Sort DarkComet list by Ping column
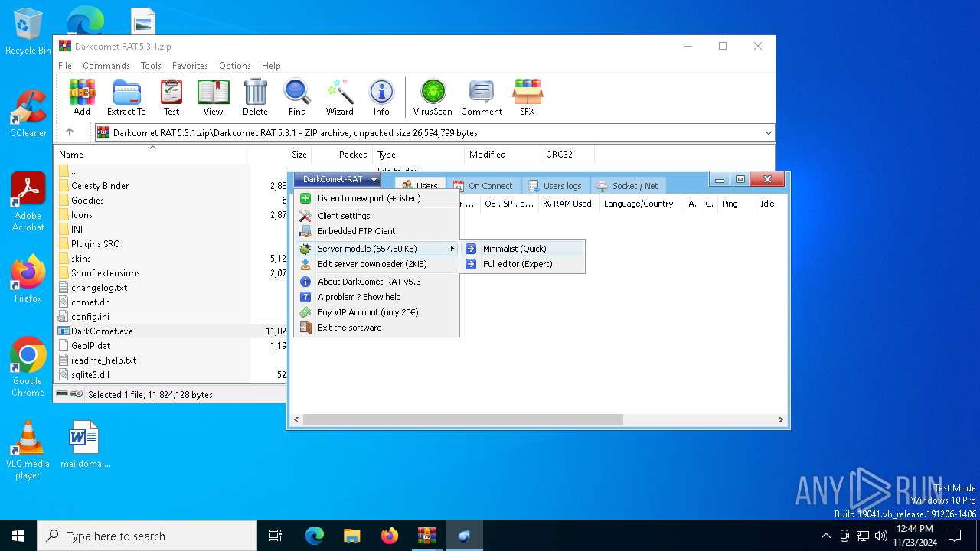This screenshot has width=980, height=551. click(x=735, y=204)
